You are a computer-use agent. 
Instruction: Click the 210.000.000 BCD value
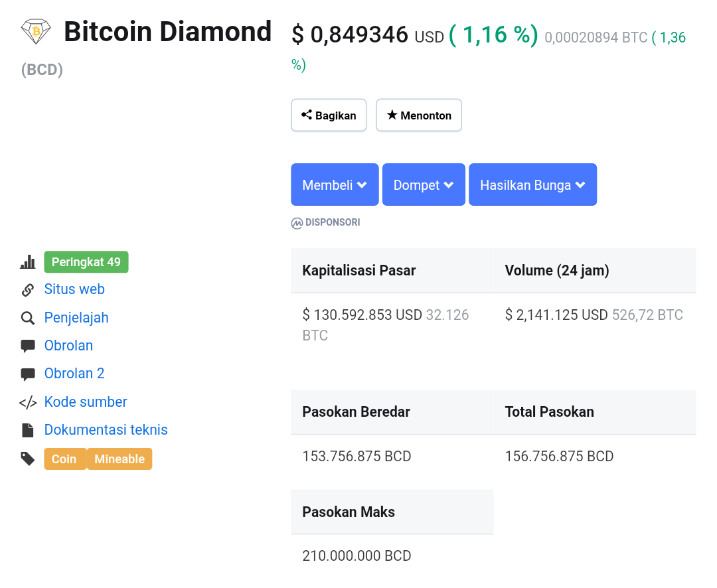(x=357, y=556)
